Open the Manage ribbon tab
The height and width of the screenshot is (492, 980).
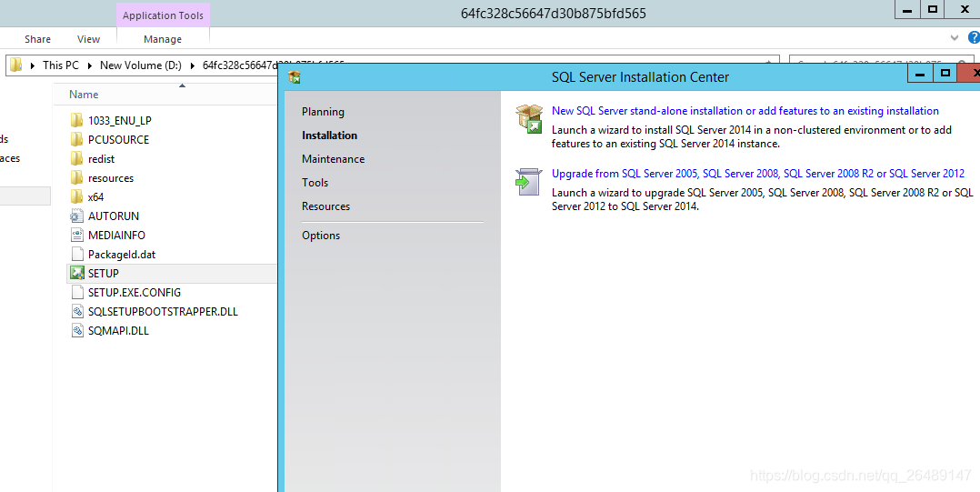(163, 39)
